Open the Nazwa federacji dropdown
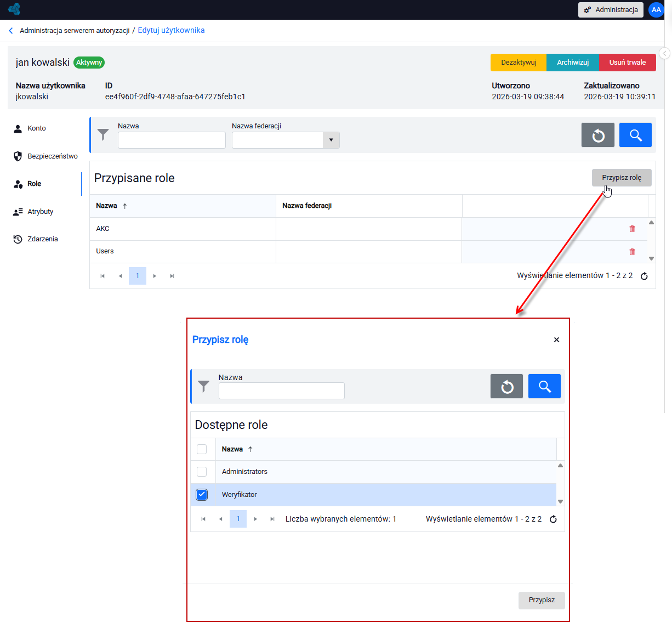This screenshot has width=672, height=622. click(331, 140)
